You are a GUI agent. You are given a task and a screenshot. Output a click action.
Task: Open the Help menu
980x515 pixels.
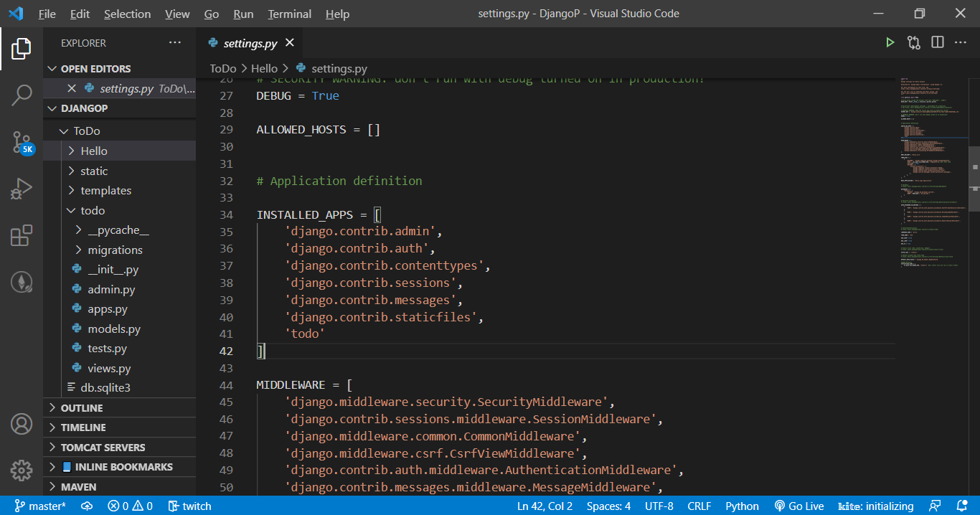[337, 14]
